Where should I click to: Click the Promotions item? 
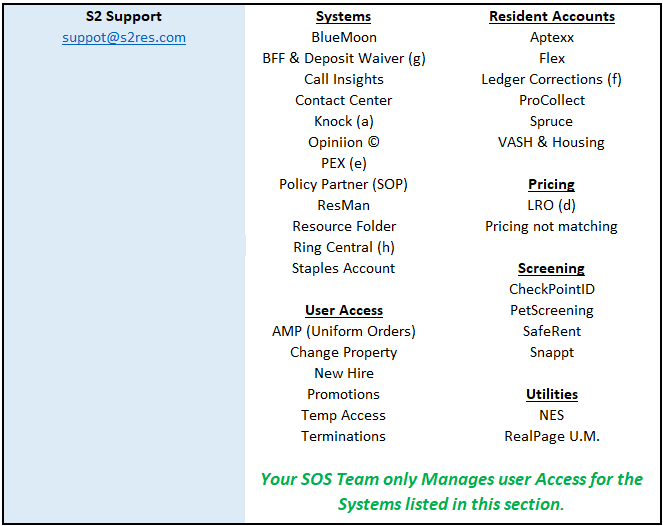[343, 394]
